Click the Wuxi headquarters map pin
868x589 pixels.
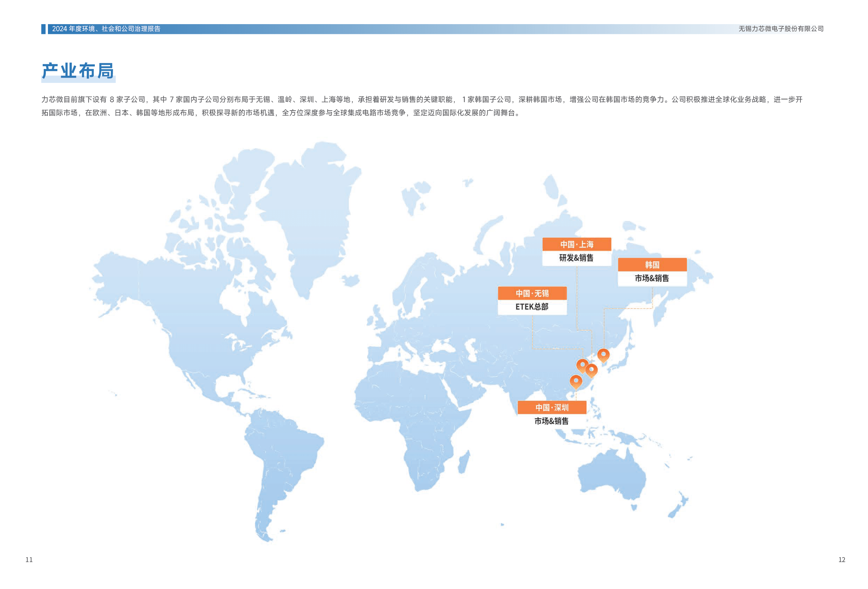(582, 365)
